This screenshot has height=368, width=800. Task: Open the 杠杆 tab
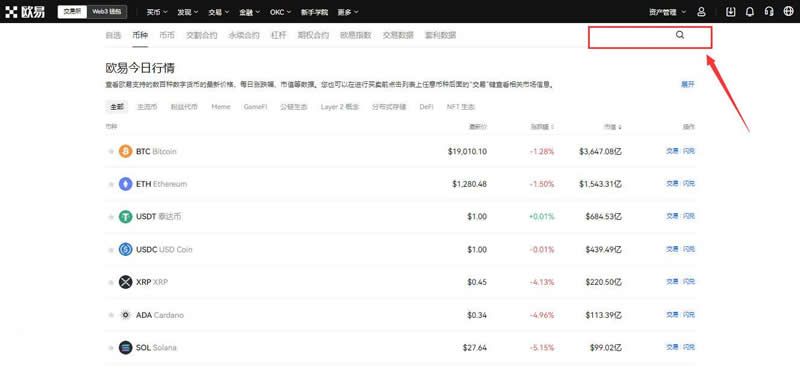pyautogui.click(x=279, y=35)
